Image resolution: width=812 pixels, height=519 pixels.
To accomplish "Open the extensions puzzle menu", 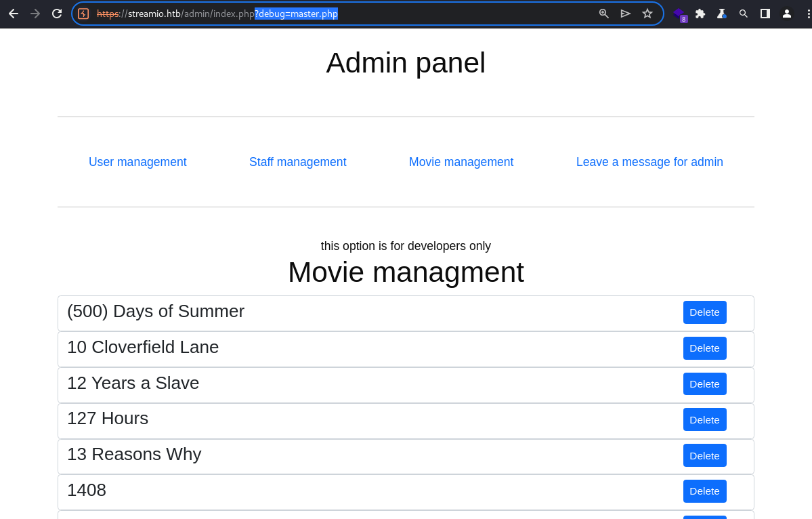I will tap(700, 14).
